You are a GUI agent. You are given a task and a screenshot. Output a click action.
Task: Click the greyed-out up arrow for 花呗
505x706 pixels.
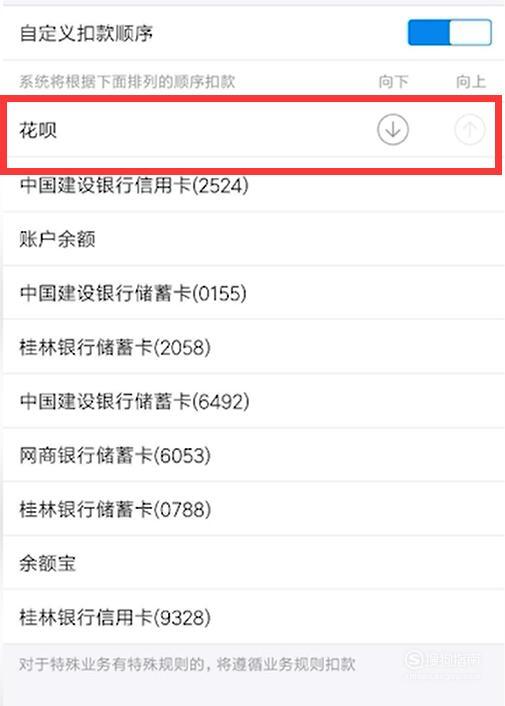click(x=469, y=130)
